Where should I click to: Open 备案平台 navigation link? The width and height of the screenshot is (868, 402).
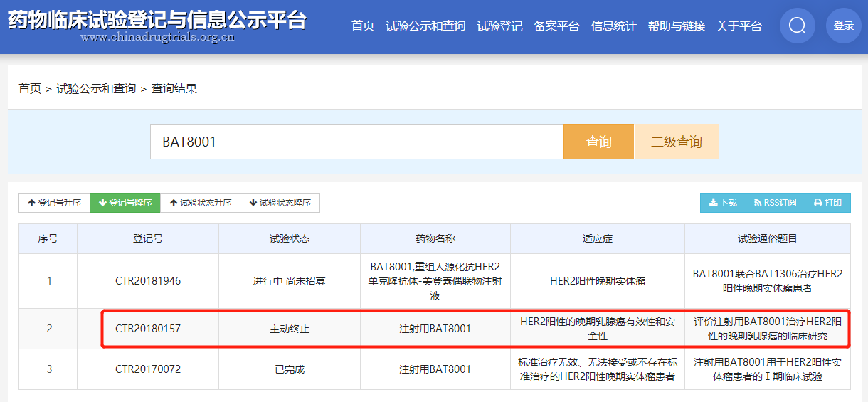point(556,26)
